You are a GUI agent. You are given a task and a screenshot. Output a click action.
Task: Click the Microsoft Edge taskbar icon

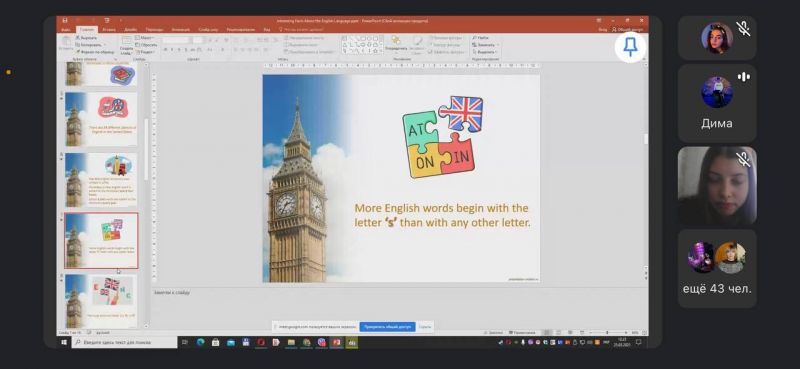click(201, 342)
